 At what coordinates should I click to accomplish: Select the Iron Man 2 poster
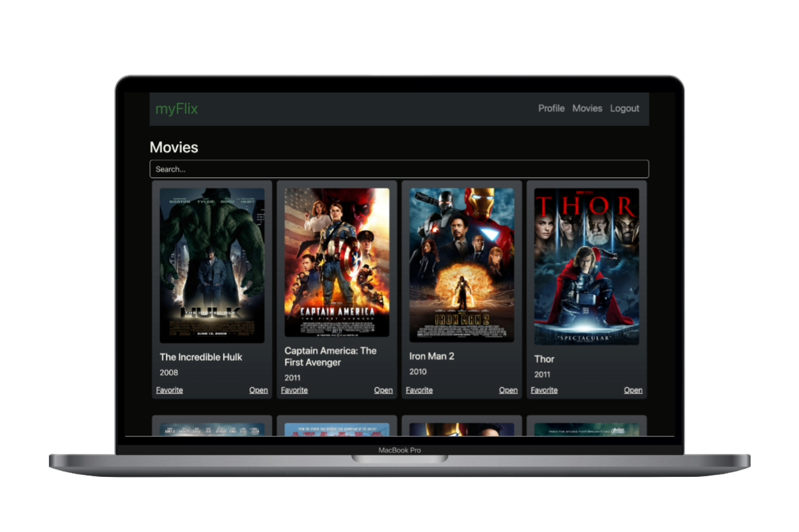[x=462, y=265]
